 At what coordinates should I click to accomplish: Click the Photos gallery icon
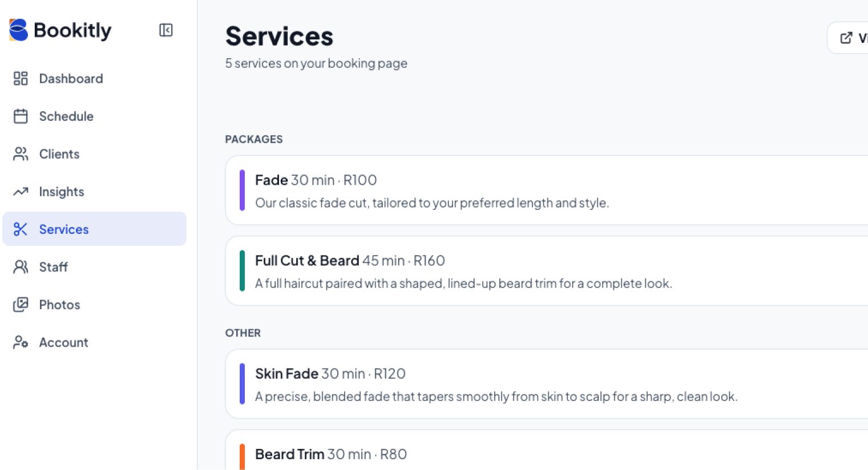[21, 305]
